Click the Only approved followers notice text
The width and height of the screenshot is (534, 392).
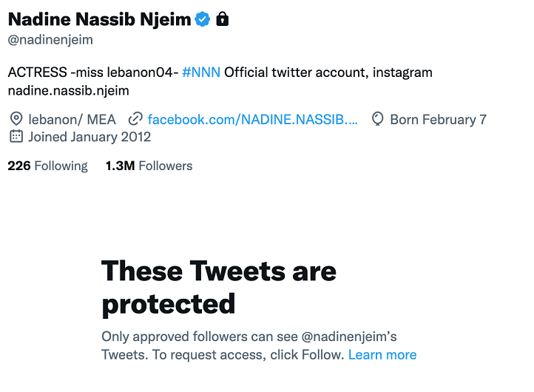[x=249, y=337]
